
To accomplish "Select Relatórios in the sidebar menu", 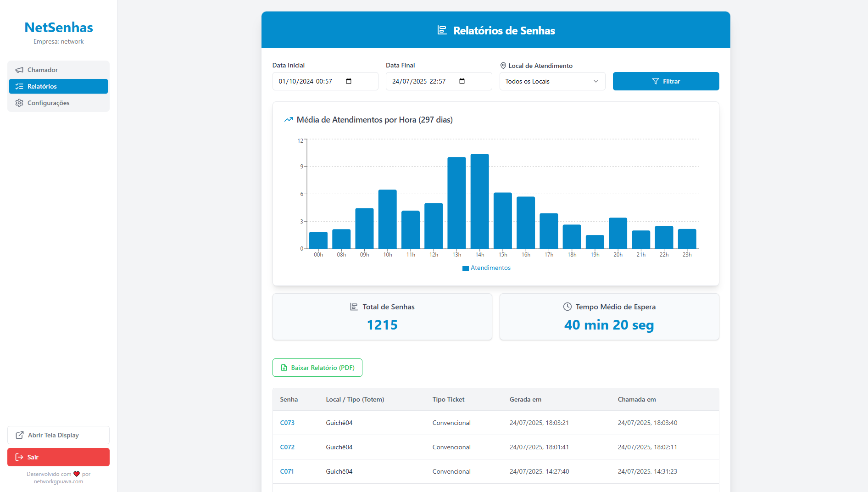I will point(58,86).
